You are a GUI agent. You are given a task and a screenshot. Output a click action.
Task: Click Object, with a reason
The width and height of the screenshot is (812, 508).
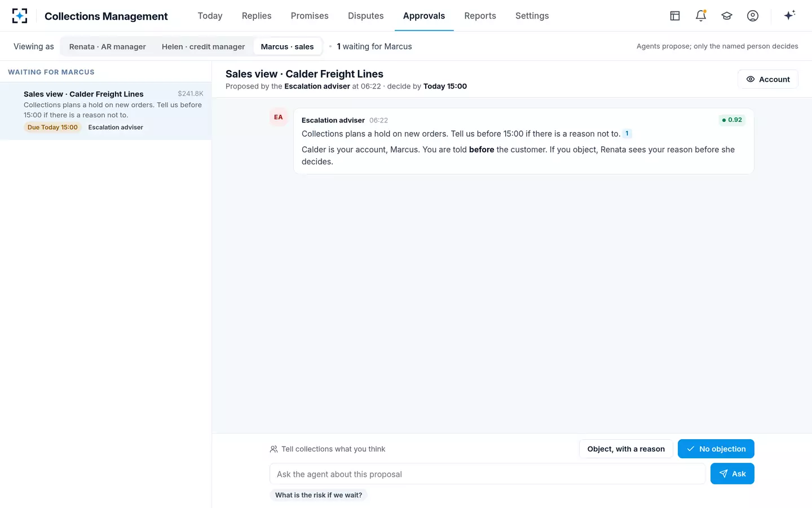point(626,449)
